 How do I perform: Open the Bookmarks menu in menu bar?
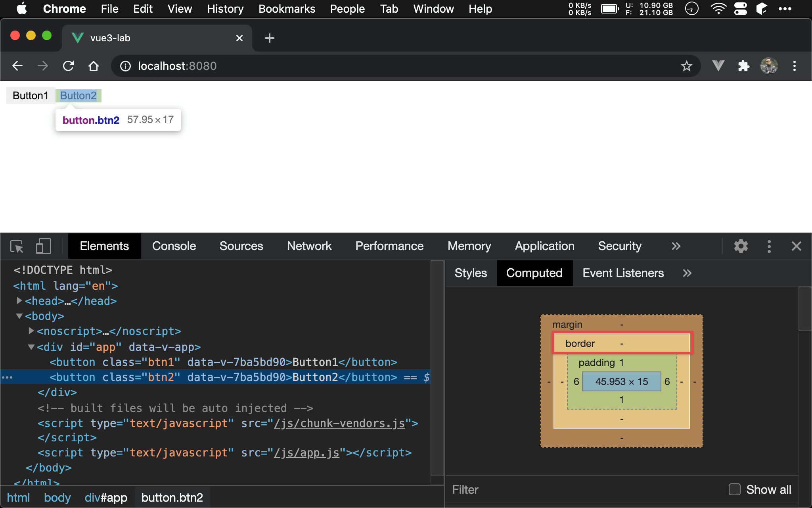coord(287,9)
